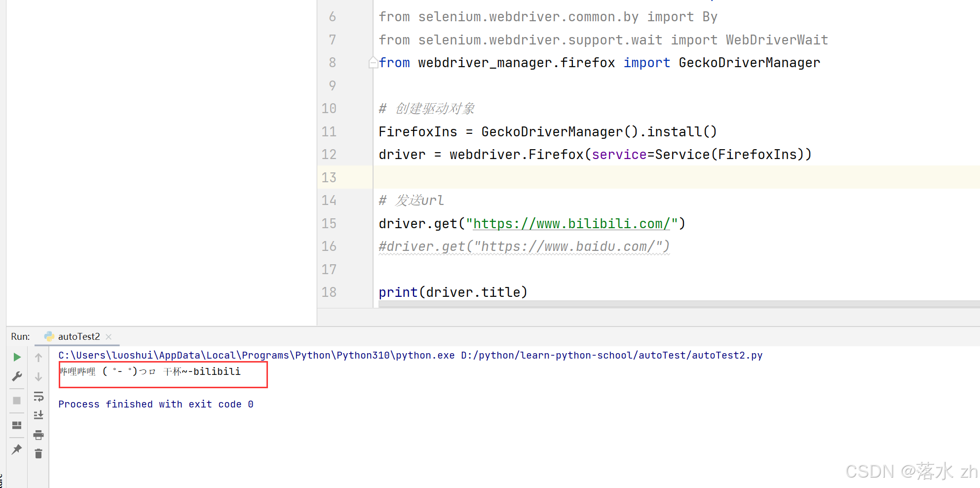This screenshot has height=488, width=980.
Task: Open run configuration wrench settings
Action: [17, 376]
